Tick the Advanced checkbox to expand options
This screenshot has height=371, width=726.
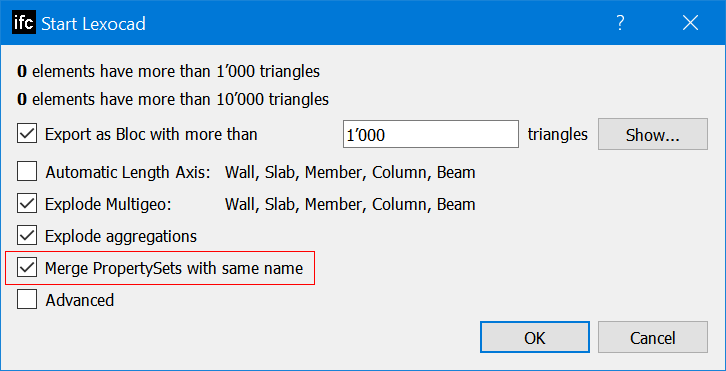27,300
